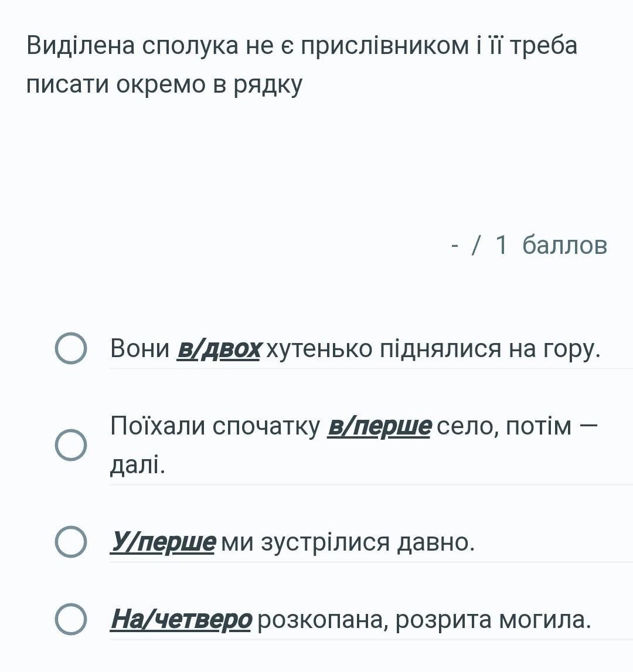Click the "1 баллов" score label

click(x=551, y=245)
